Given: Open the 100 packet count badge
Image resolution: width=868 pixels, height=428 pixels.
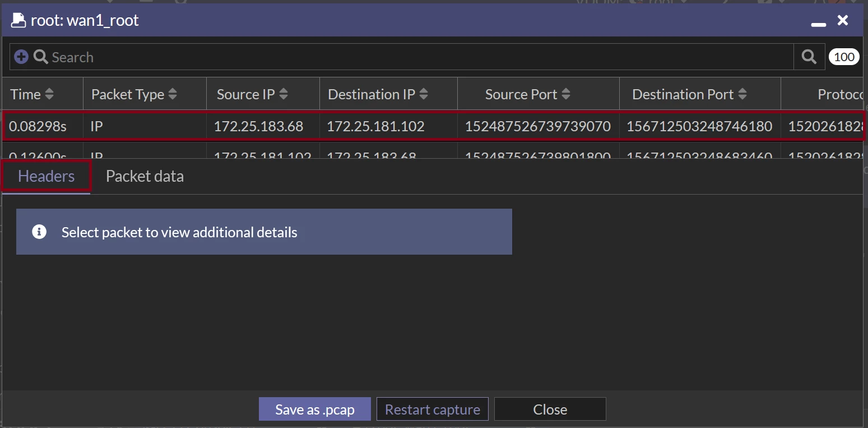Looking at the screenshot, I should 844,57.
